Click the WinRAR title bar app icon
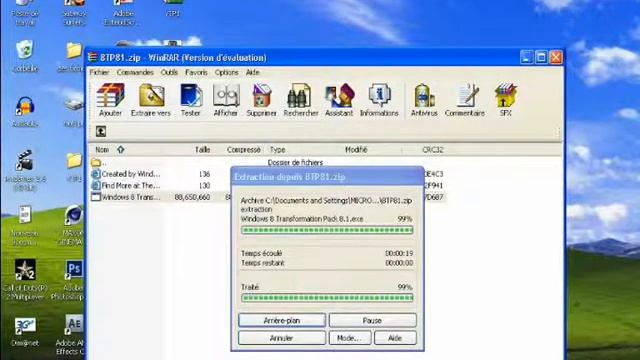Viewport: 640px width, 360px height. pyautogui.click(x=93, y=58)
